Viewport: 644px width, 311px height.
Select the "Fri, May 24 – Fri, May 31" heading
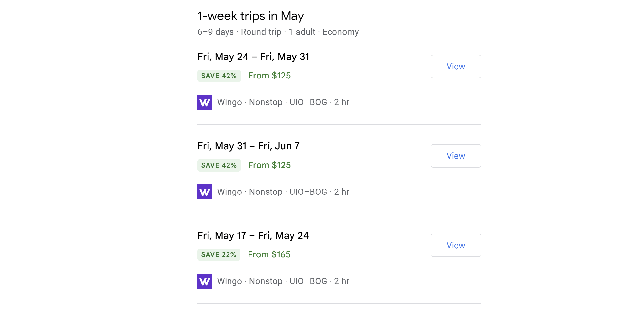253,57
